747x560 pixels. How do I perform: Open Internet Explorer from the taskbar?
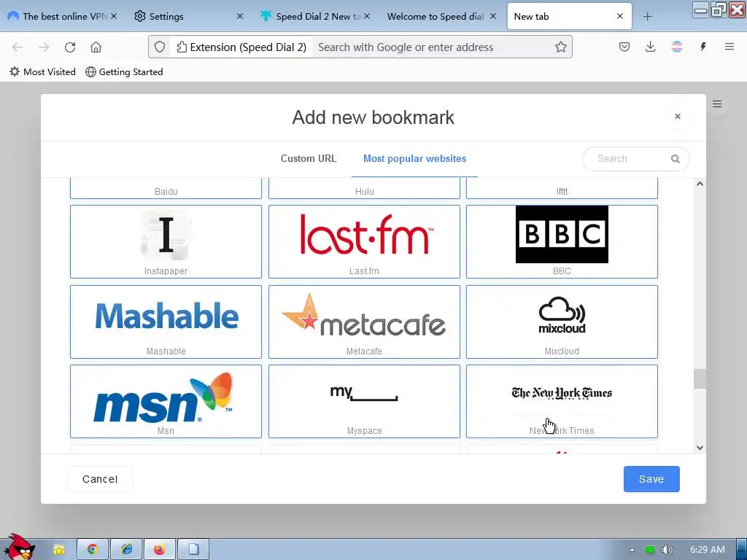click(126, 549)
